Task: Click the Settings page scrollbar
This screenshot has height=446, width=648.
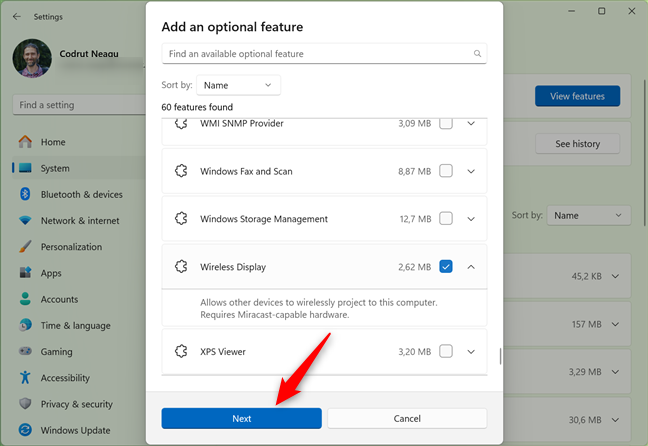Action: coord(644,153)
